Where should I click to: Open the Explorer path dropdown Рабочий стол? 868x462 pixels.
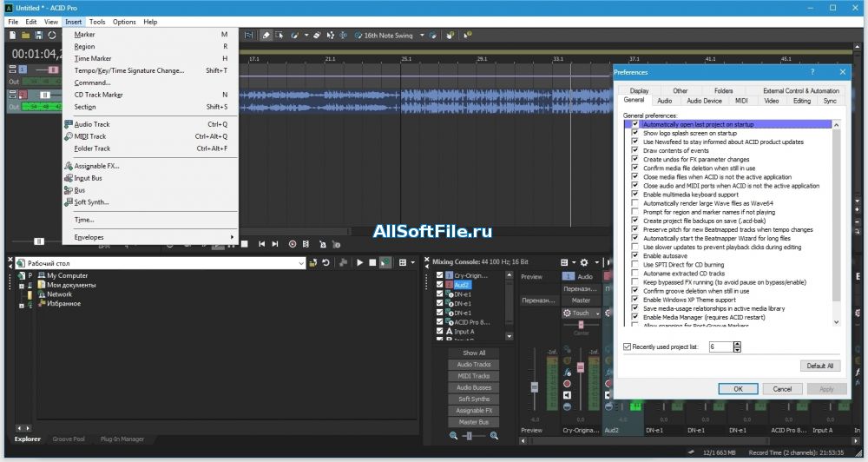(x=301, y=263)
